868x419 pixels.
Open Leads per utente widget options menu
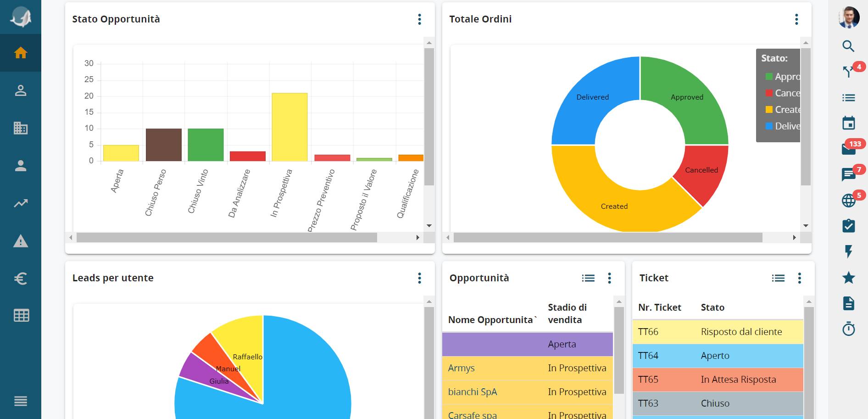click(x=419, y=278)
